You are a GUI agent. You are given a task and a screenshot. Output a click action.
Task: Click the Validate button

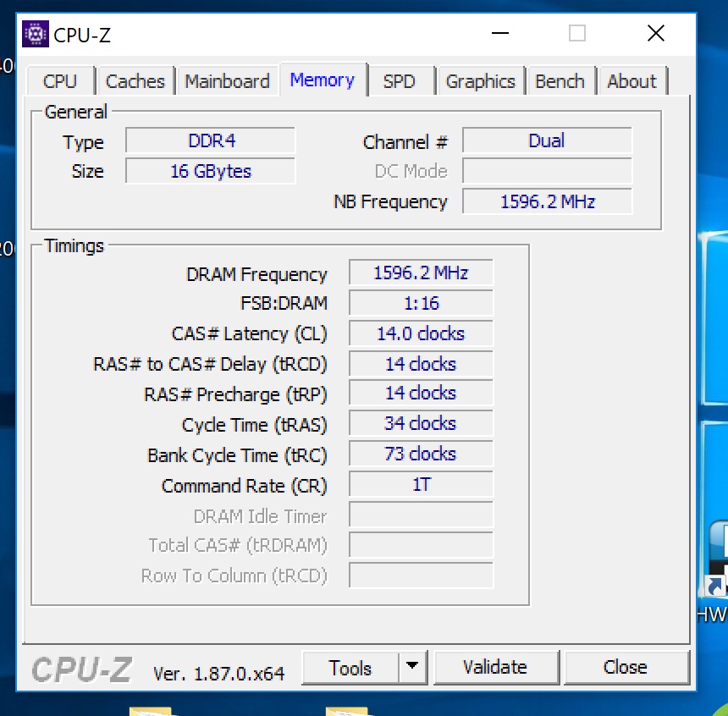coord(497,668)
